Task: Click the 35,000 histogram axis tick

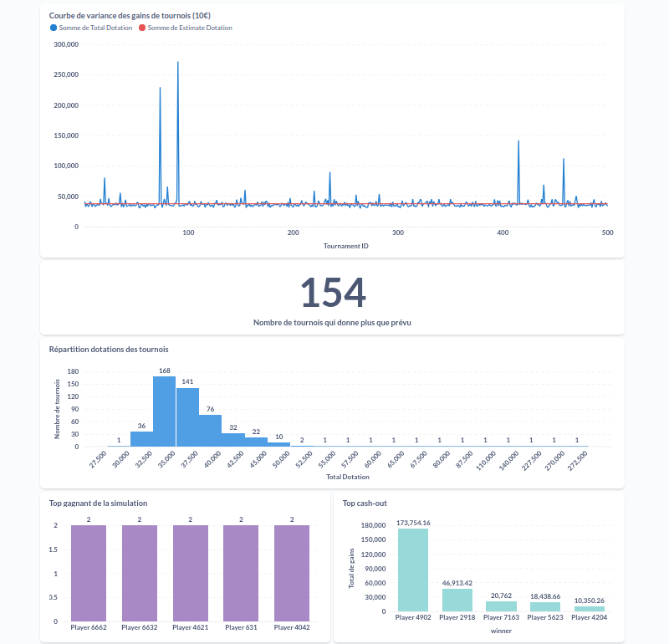Action: coord(166,460)
